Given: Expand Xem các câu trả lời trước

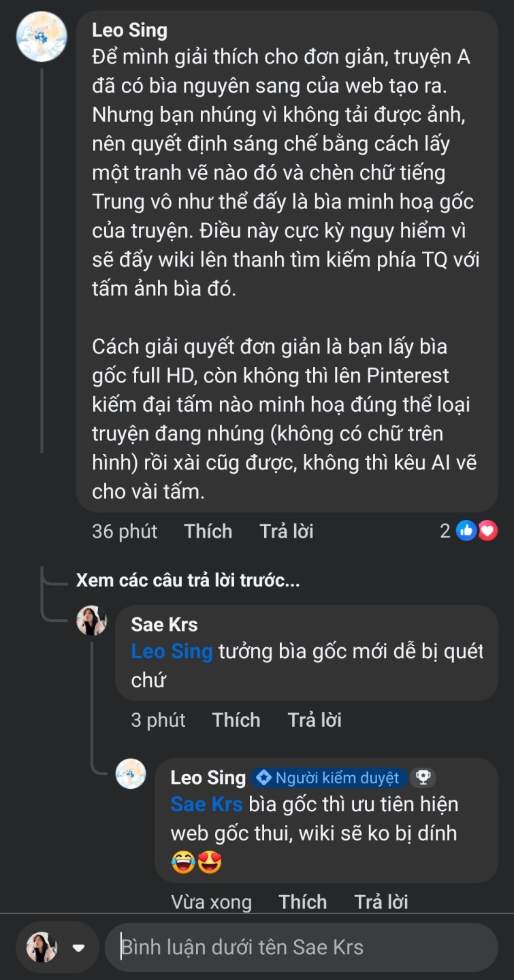Looking at the screenshot, I should [188, 581].
